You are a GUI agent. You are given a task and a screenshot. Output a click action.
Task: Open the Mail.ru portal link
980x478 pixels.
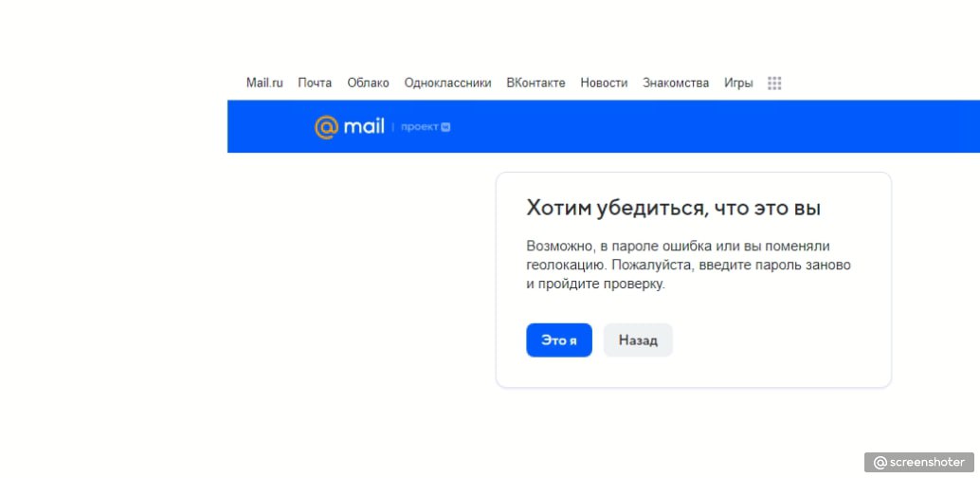264,83
